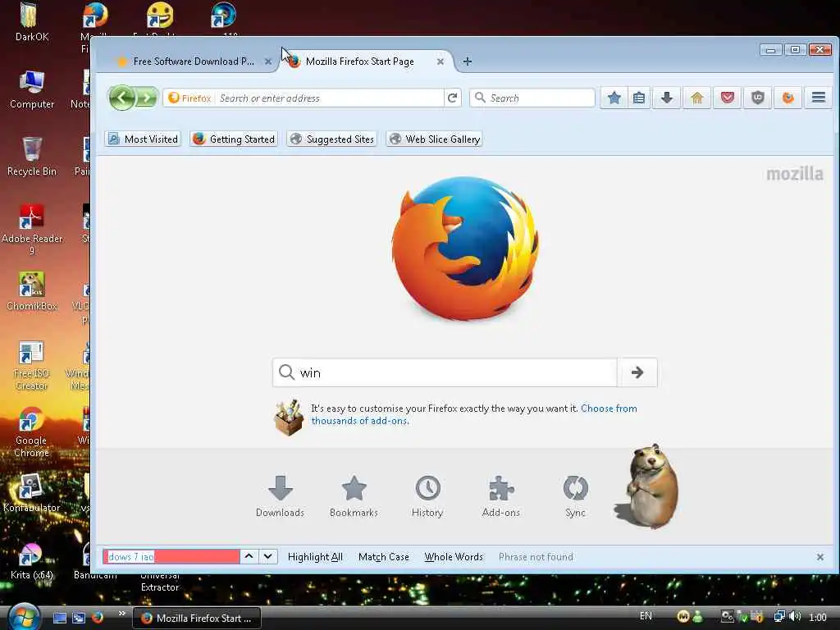The image size is (840, 630).
Task: Go forward with the green forward arrow
Action: tap(146, 98)
